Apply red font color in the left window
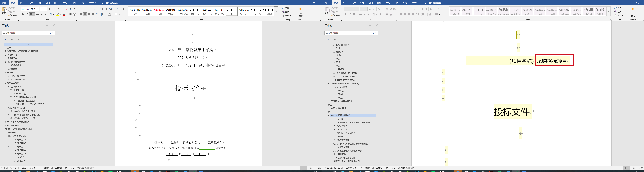Image resolution: width=644 pixels, height=172 pixels. [64, 14]
